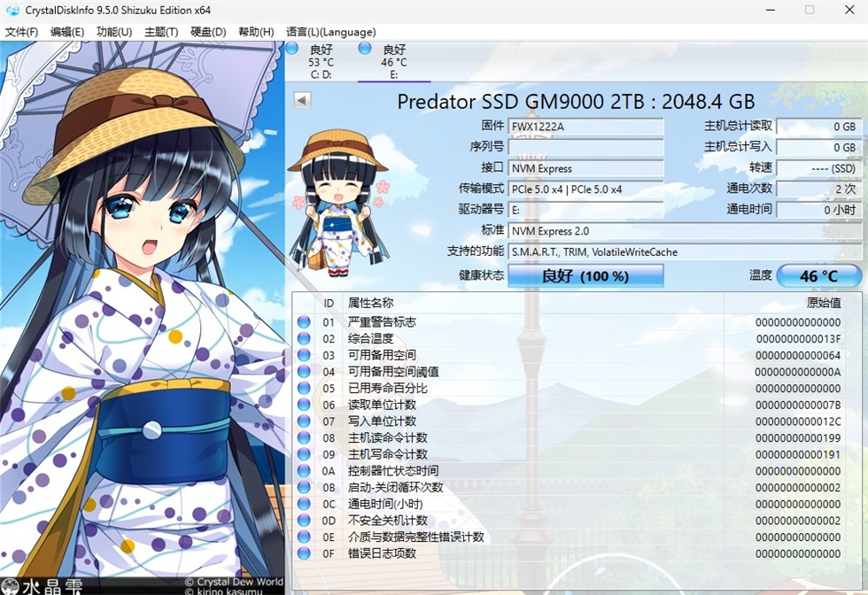Open the 语言(L)(Language) menu

coord(330,32)
